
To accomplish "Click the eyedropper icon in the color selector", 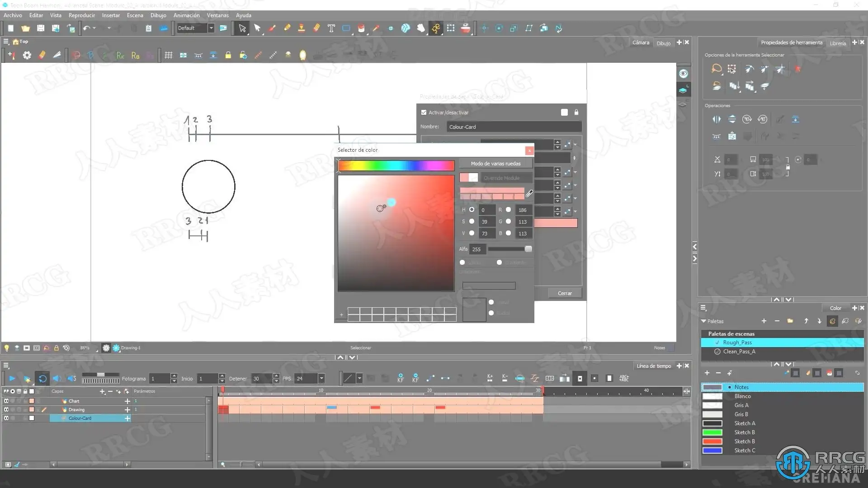I will pos(529,194).
